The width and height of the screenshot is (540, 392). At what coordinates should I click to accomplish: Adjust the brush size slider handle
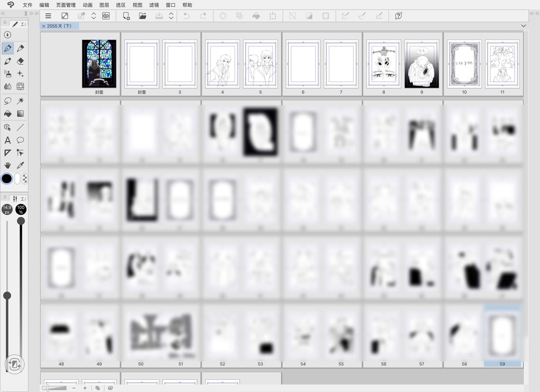[7, 295]
